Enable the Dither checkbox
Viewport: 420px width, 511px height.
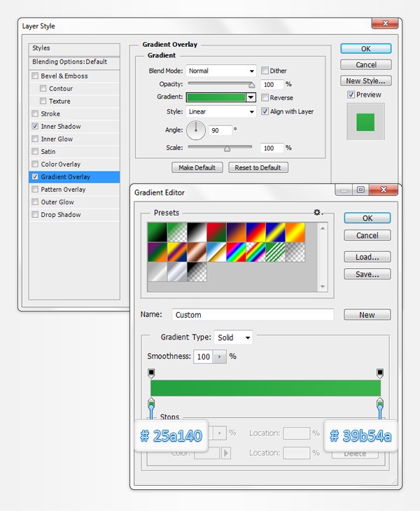pos(265,71)
